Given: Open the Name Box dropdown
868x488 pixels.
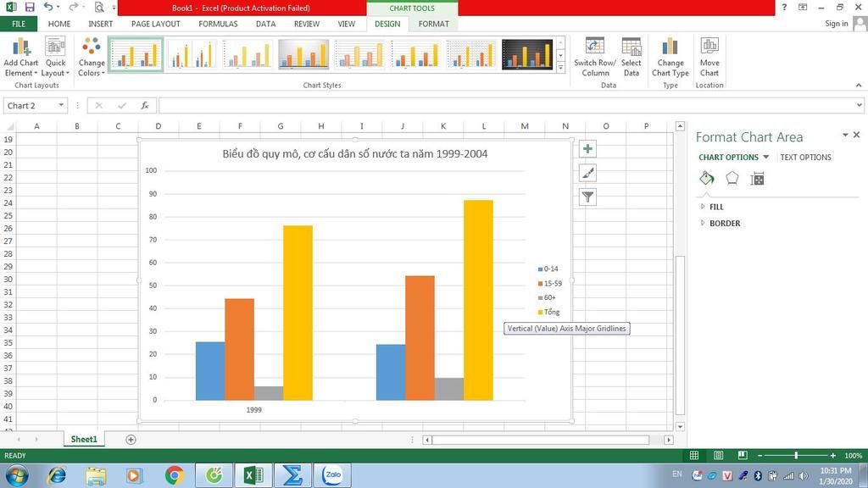Looking at the screenshot, I should [x=61, y=105].
